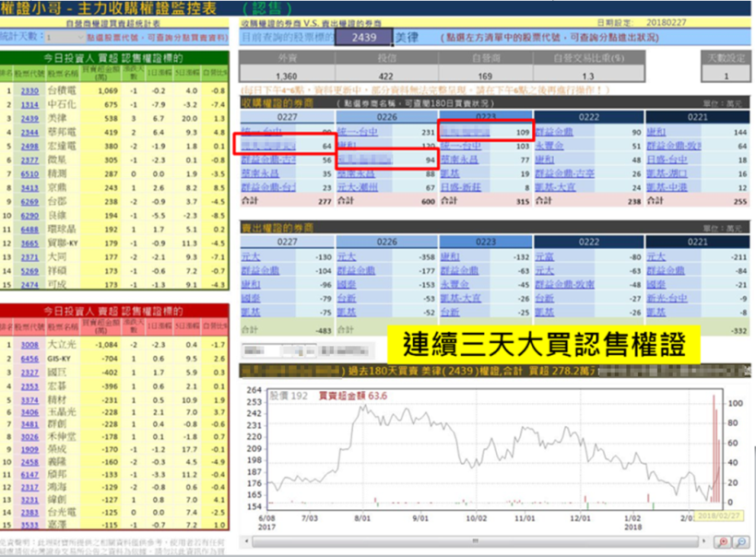Image resolution: width=756 pixels, height=557 pixels.
Task: Open stock code link 2498
Action: pyautogui.click(x=30, y=146)
